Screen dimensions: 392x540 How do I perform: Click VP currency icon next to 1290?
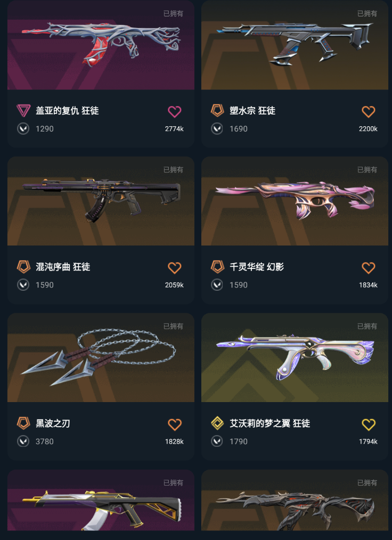(x=23, y=129)
